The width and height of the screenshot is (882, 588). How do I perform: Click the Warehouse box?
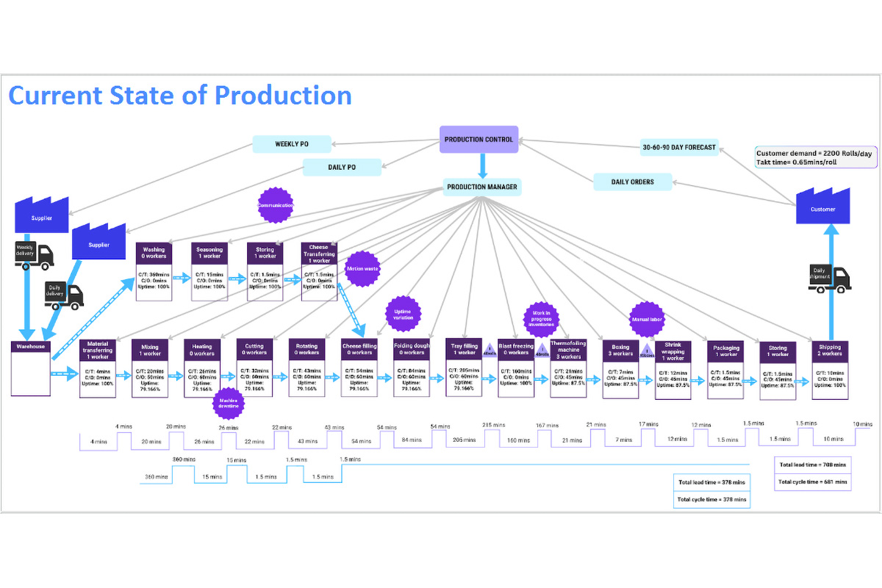tap(31, 368)
